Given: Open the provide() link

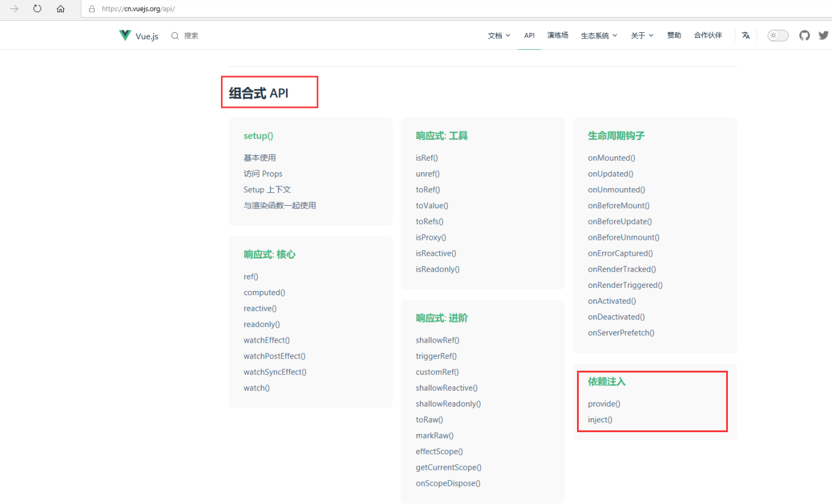Looking at the screenshot, I should click(604, 403).
